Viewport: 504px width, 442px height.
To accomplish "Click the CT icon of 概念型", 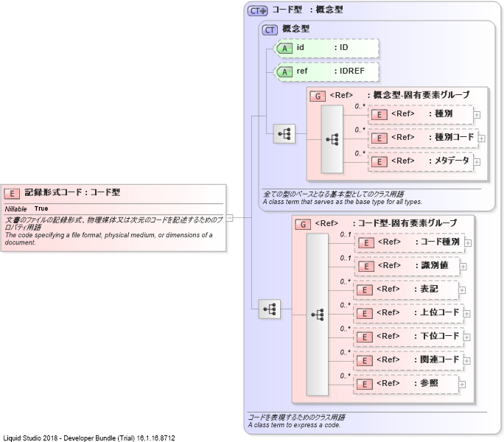I will [270, 30].
